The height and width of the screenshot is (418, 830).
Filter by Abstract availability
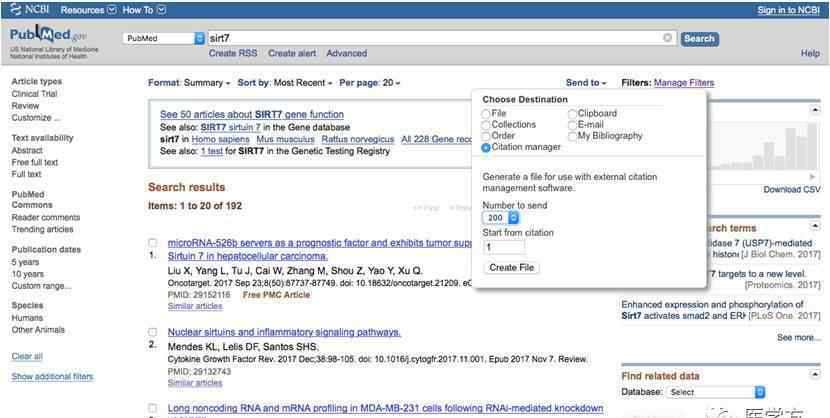(27, 150)
